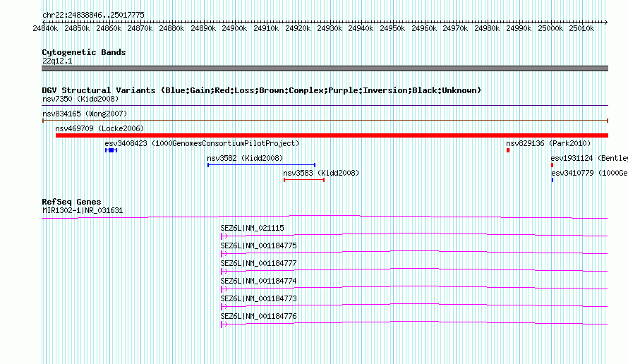Screen dimensions: 628x364
Task: Click the RefSeq Genes track title
Action: 71,202
